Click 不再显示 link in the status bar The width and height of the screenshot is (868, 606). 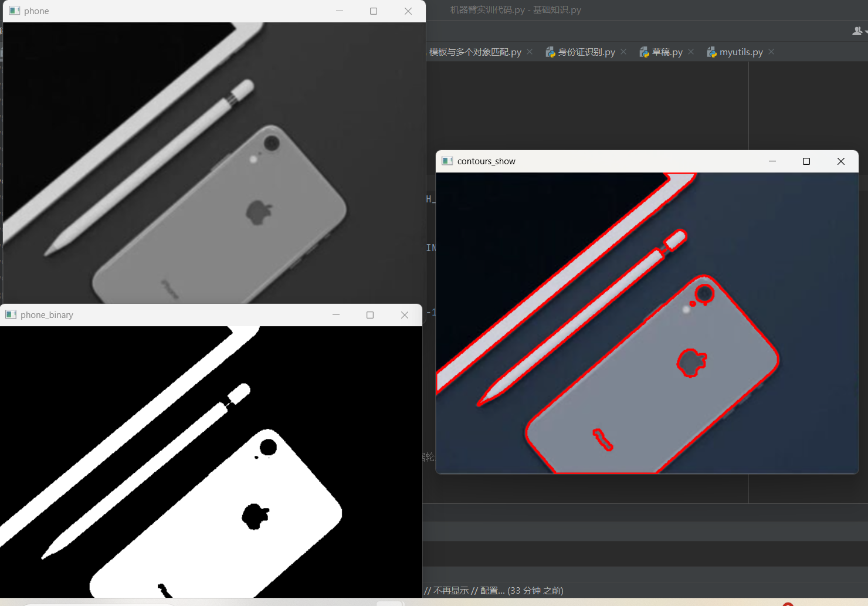[451, 590]
